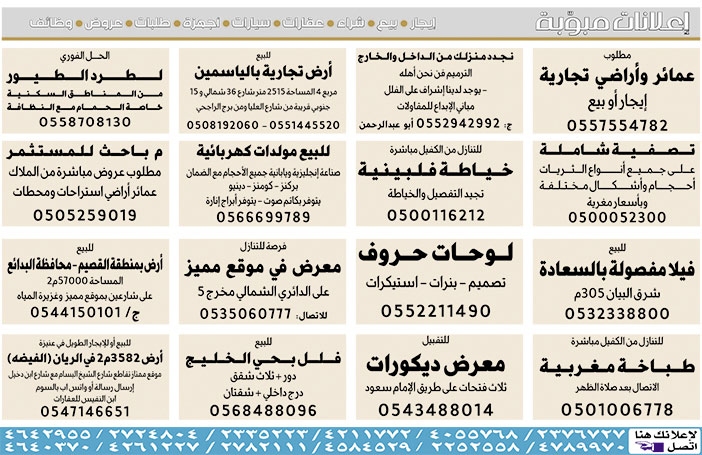The width and height of the screenshot is (702, 455).
Task: Click the phone number 0558708130
Action: tap(85, 122)
